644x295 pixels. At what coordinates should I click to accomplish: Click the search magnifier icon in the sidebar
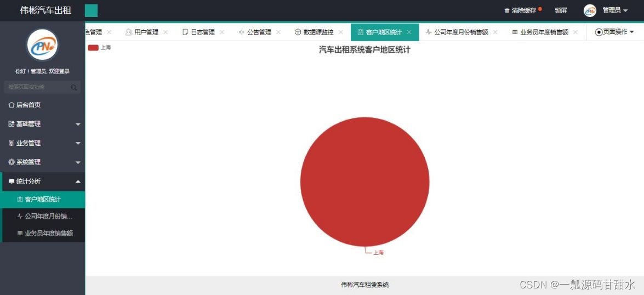tap(74, 87)
